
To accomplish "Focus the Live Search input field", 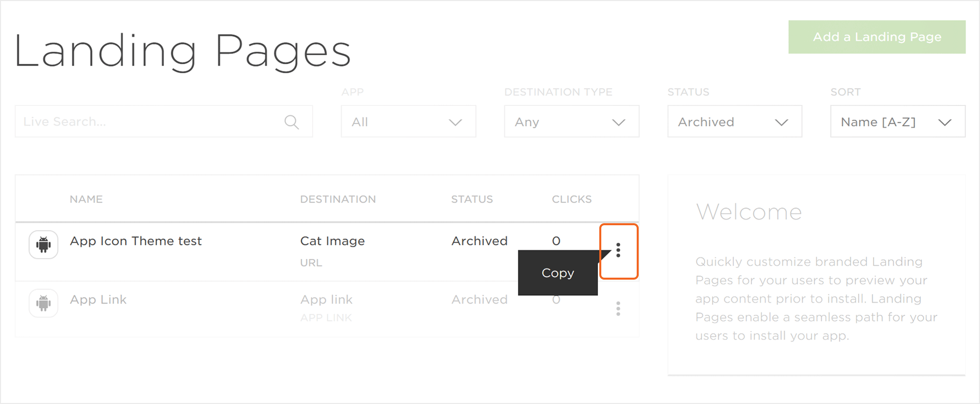I will [150, 122].
